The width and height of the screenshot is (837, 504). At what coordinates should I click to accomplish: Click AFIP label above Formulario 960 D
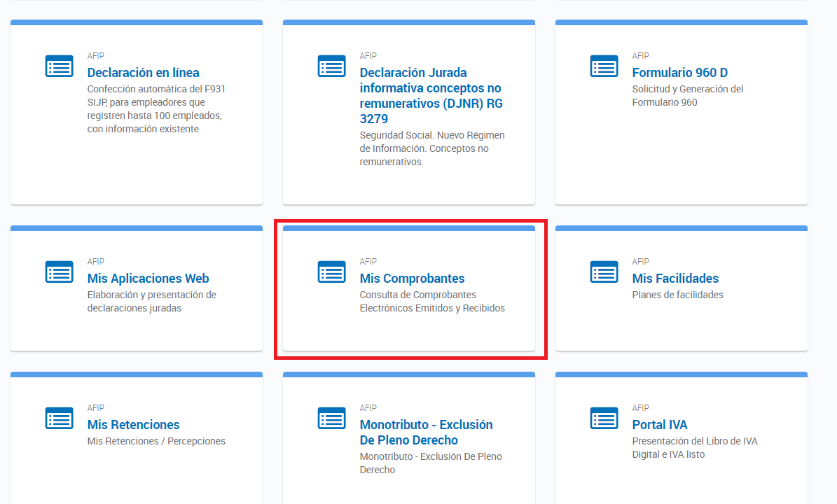[641, 55]
